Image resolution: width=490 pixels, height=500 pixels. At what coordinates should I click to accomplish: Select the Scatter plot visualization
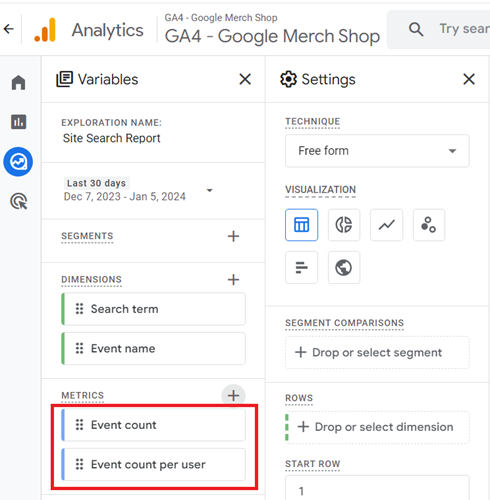click(x=429, y=225)
